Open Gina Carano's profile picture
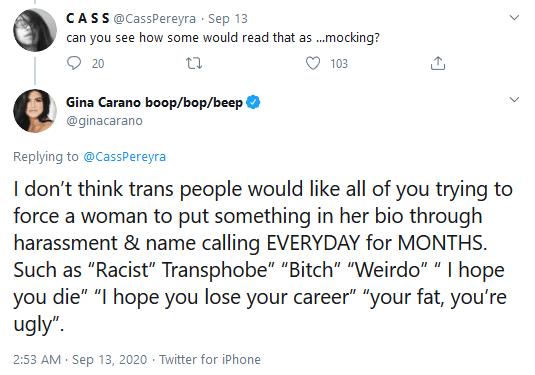 tap(35, 111)
